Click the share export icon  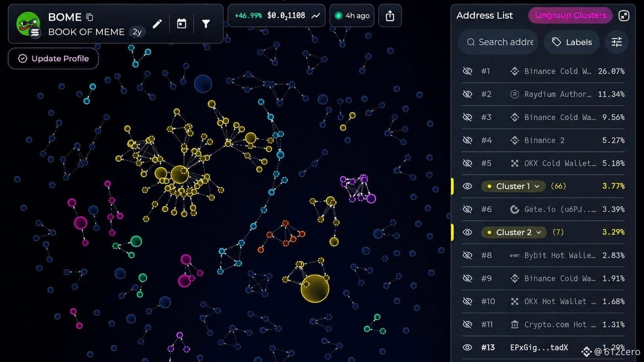[390, 15]
